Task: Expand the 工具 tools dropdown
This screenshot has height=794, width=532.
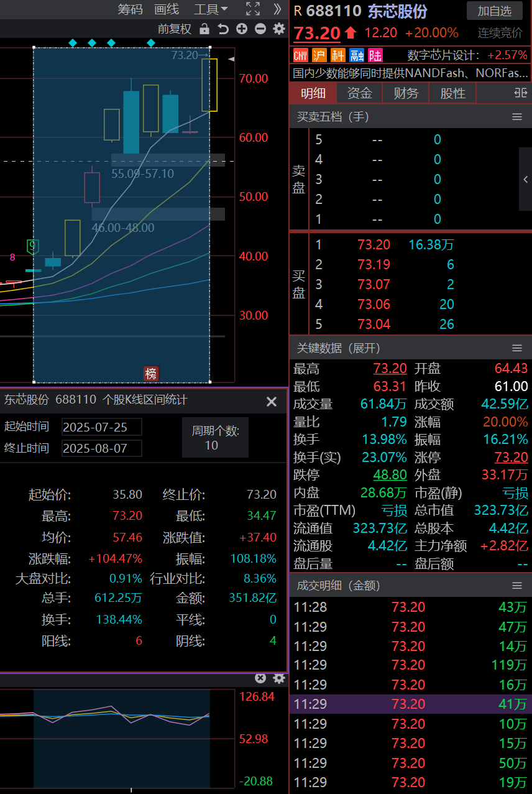Action: [211, 9]
